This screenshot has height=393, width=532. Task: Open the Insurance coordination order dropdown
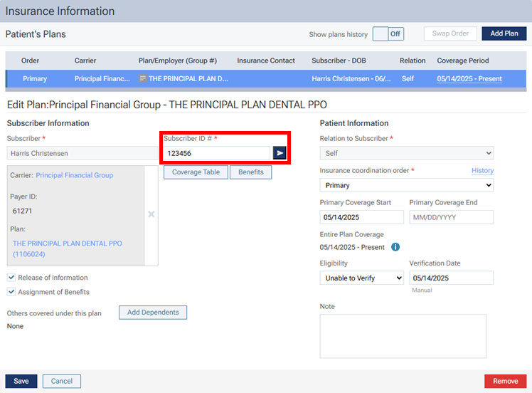point(406,185)
